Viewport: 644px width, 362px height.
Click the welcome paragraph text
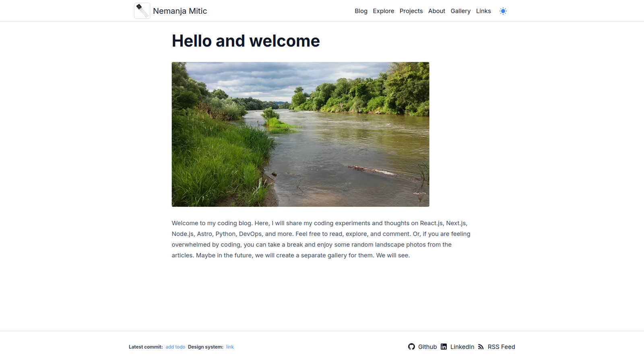click(321, 239)
